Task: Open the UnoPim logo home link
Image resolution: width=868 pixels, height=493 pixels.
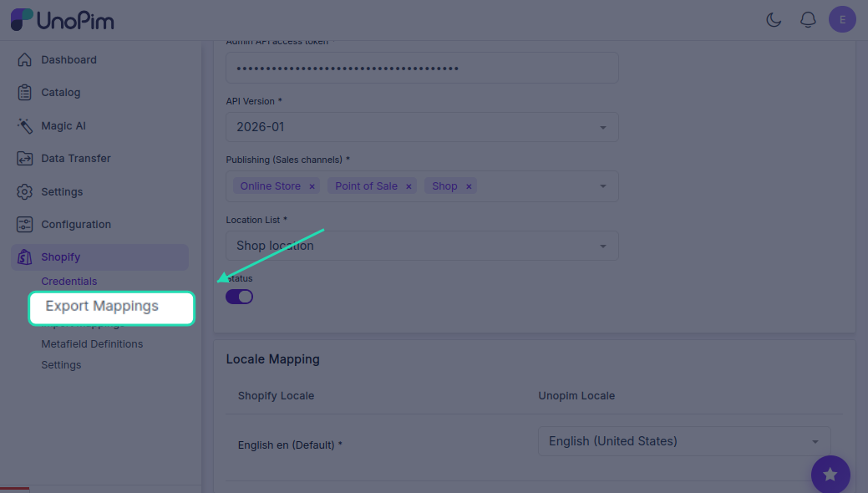Action: pos(62,20)
